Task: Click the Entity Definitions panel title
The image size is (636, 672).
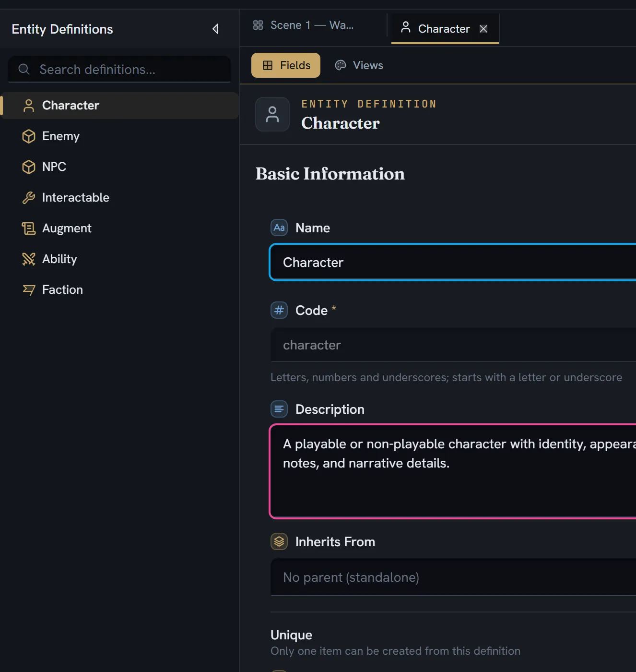Action: pos(62,29)
